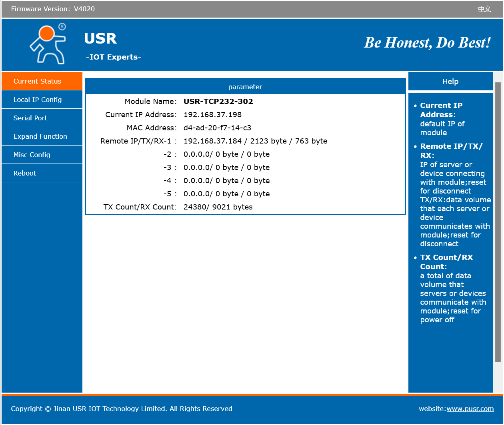504x425 pixels.
Task: Click the Help entry 'TX Count/RX Count:'
Action: [446, 261]
